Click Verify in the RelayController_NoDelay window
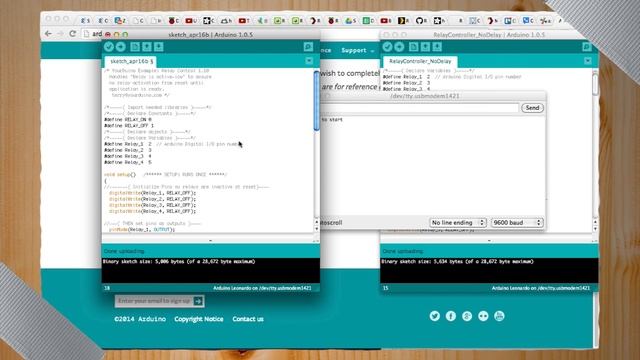 [x=387, y=47]
